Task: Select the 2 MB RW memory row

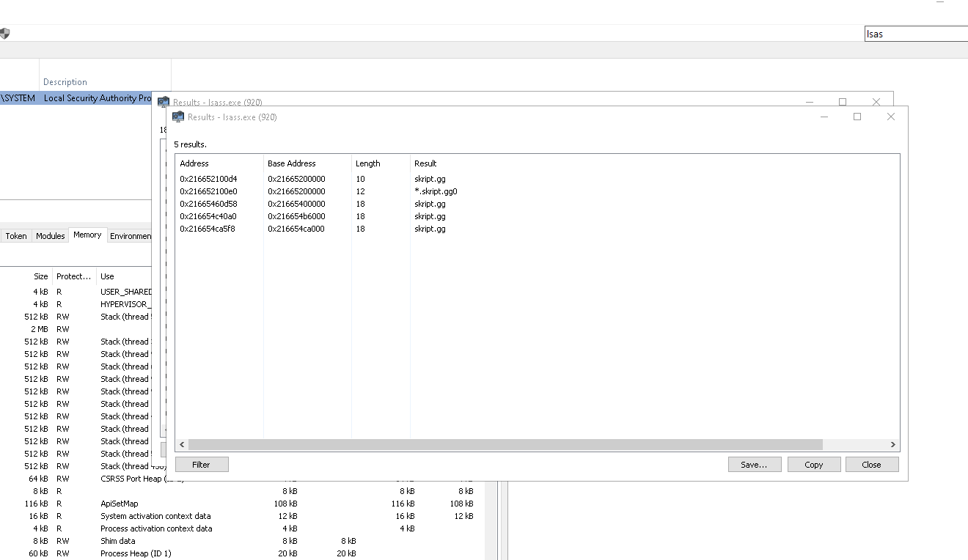Action: coord(76,329)
